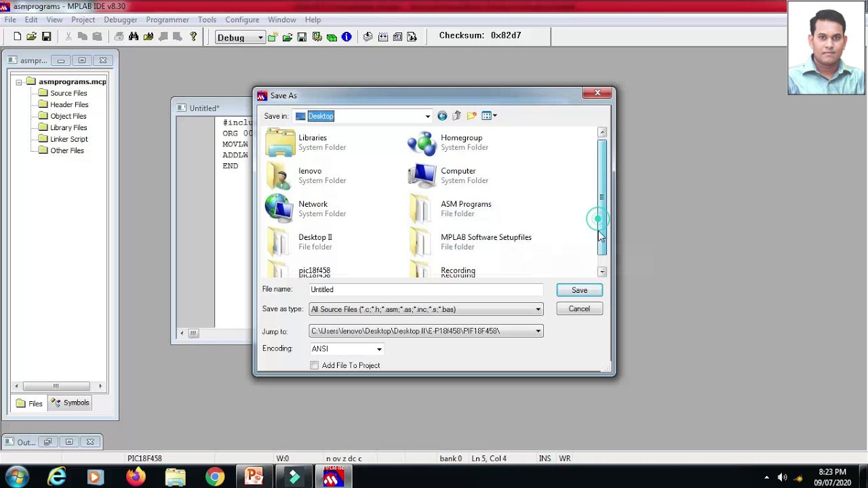Open the Tools menu
868x488 pixels.
pyautogui.click(x=207, y=20)
